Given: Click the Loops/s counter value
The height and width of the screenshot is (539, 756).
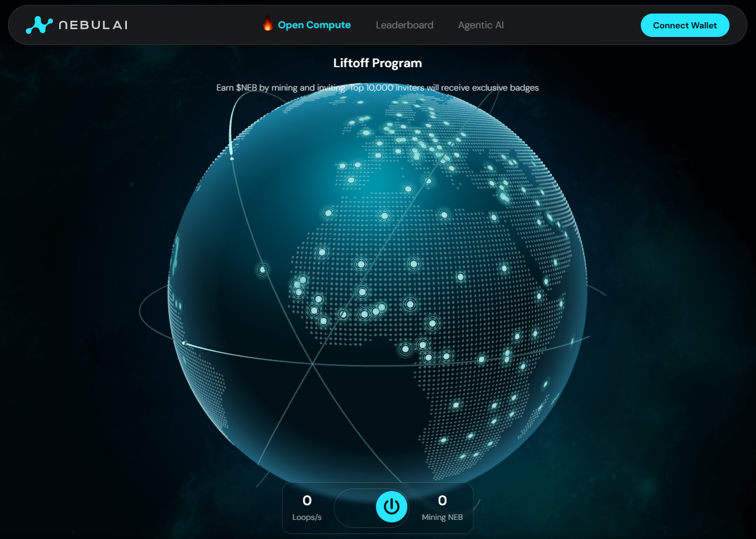Looking at the screenshot, I should 307,501.
